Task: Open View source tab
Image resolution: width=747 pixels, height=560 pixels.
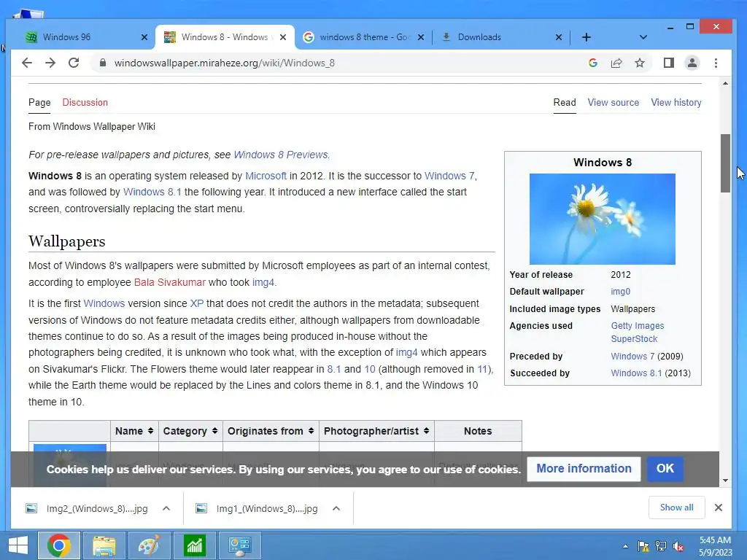Action: click(x=613, y=102)
